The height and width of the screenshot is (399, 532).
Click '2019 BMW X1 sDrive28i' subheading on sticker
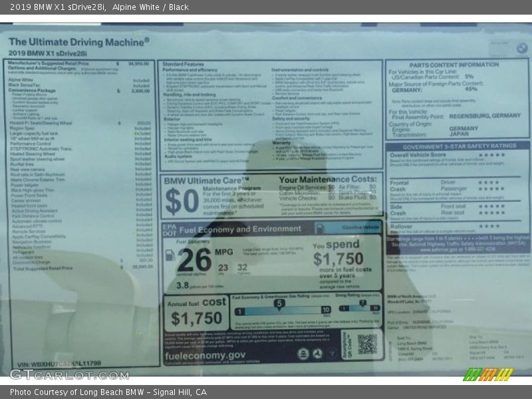[x=47, y=53]
